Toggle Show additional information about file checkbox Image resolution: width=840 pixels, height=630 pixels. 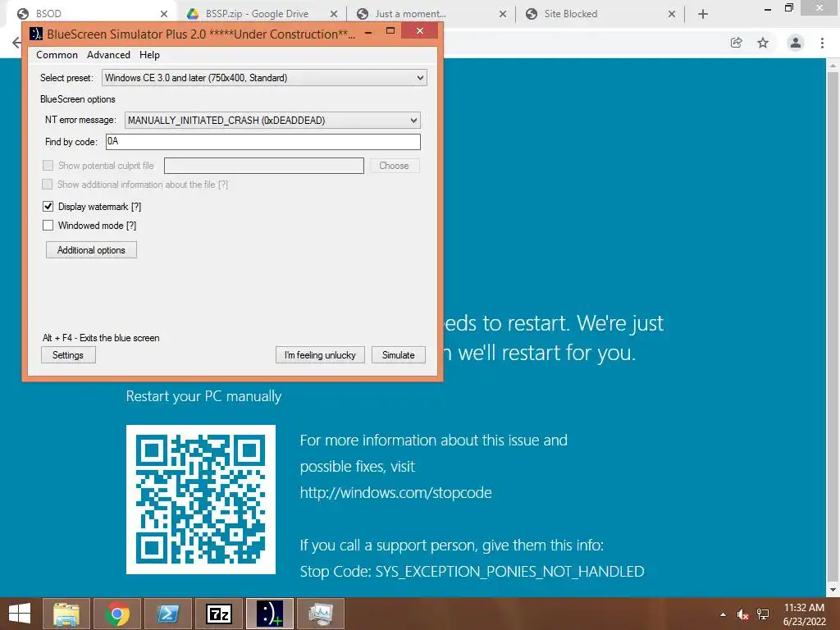[x=47, y=185]
